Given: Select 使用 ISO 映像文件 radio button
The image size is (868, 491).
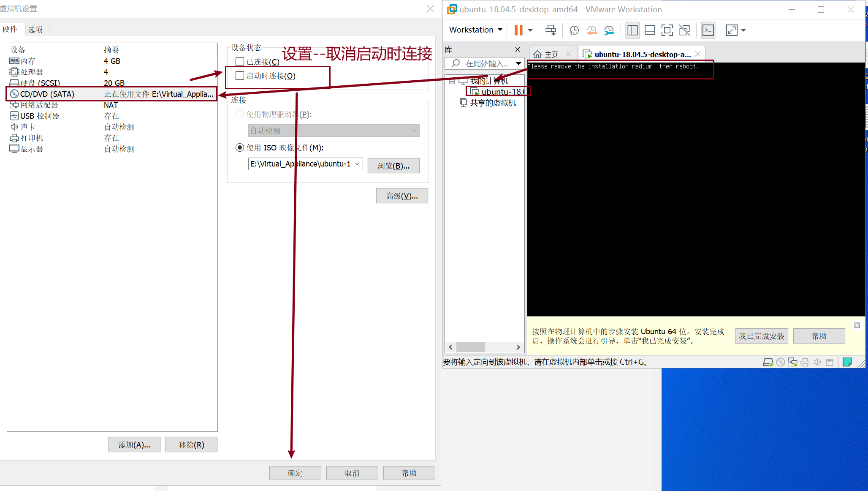Looking at the screenshot, I should (x=240, y=147).
